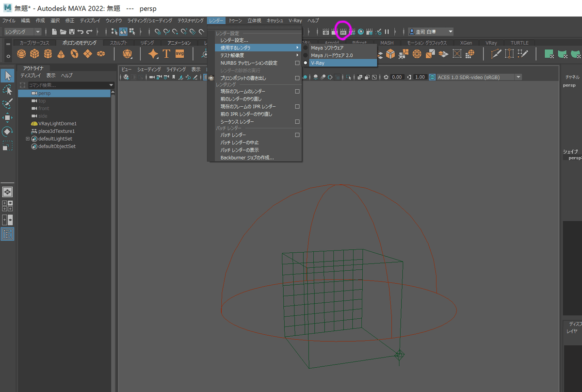
Task: Activate the Paint Selection tool
Action: (x=8, y=104)
